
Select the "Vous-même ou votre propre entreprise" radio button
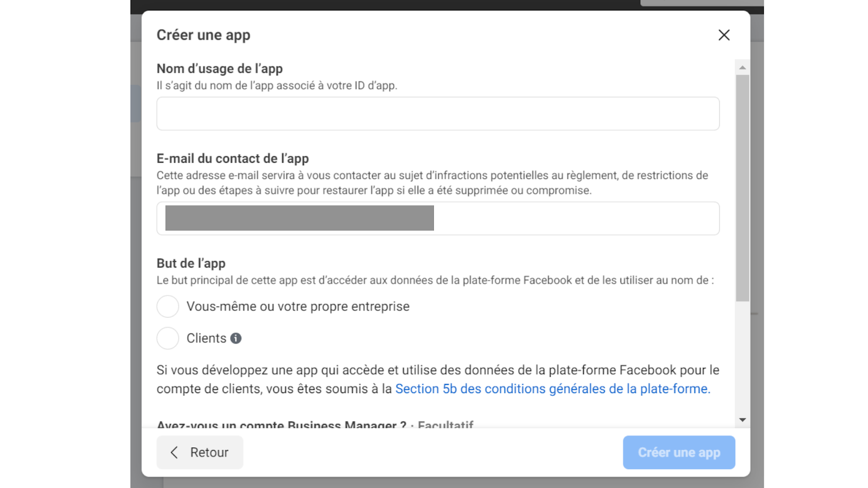pyautogui.click(x=168, y=306)
